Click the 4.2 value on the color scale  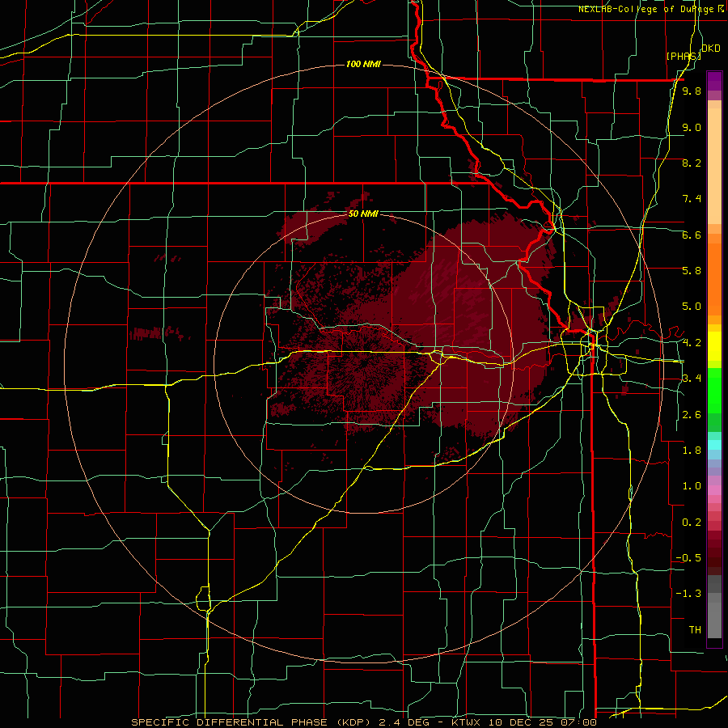coord(692,343)
